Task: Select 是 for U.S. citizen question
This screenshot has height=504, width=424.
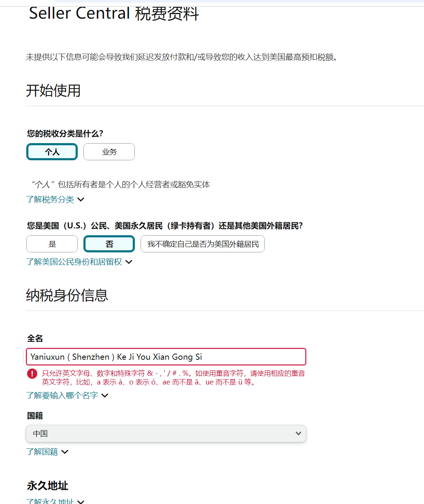Action: pyautogui.click(x=52, y=244)
